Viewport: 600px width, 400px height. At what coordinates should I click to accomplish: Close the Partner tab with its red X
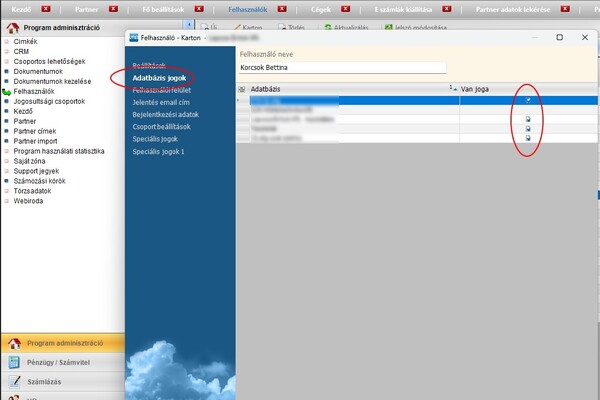coord(113,9)
